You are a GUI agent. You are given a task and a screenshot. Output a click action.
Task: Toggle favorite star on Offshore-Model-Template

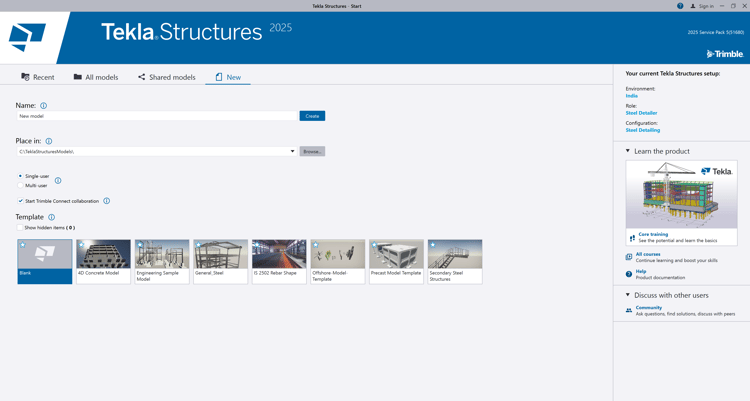[x=316, y=245]
